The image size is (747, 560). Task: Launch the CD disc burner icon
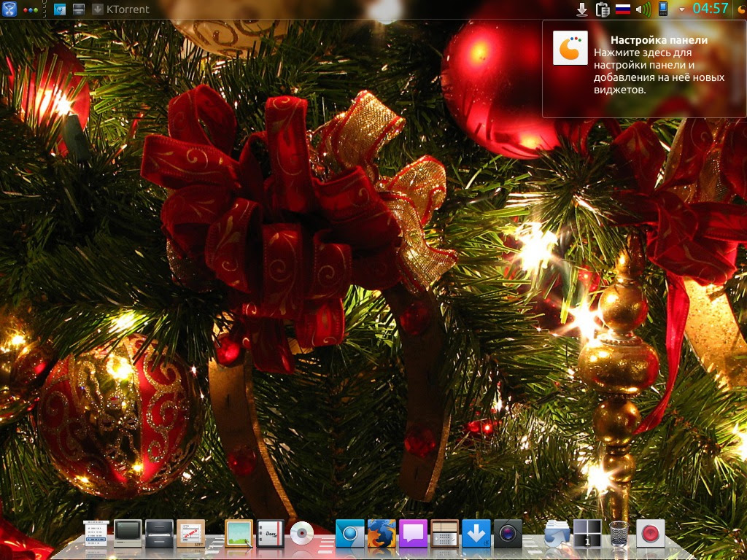coord(301,533)
